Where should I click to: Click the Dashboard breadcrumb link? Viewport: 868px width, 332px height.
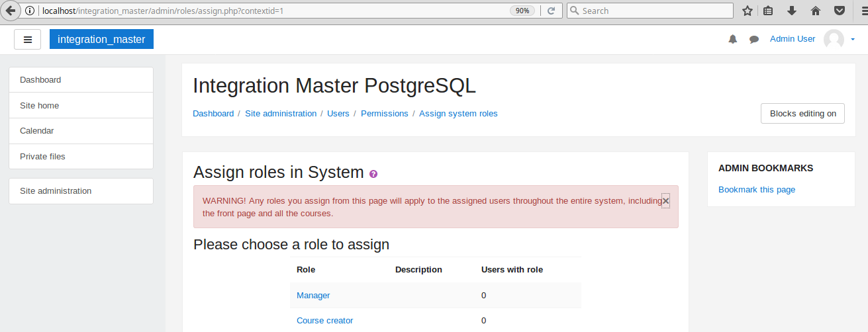213,114
